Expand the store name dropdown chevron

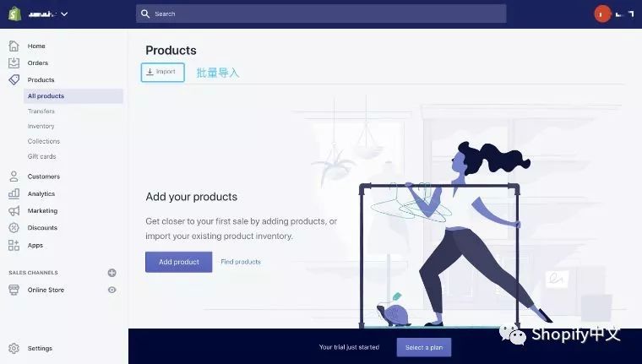coord(64,14)
